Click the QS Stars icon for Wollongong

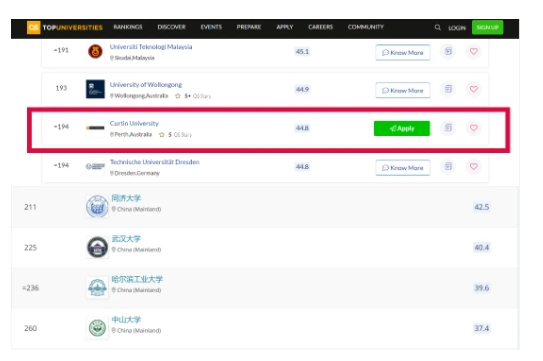click(178, 96)
